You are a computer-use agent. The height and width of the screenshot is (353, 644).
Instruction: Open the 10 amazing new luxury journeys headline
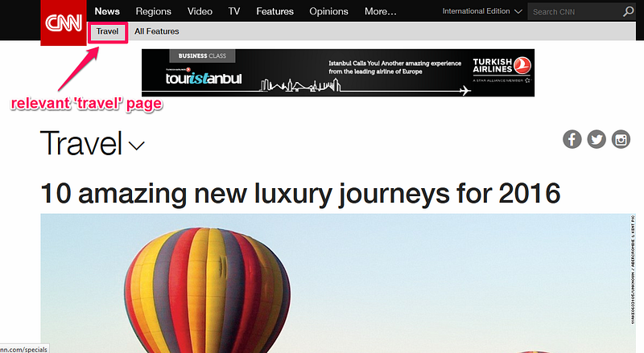point(300,193)
